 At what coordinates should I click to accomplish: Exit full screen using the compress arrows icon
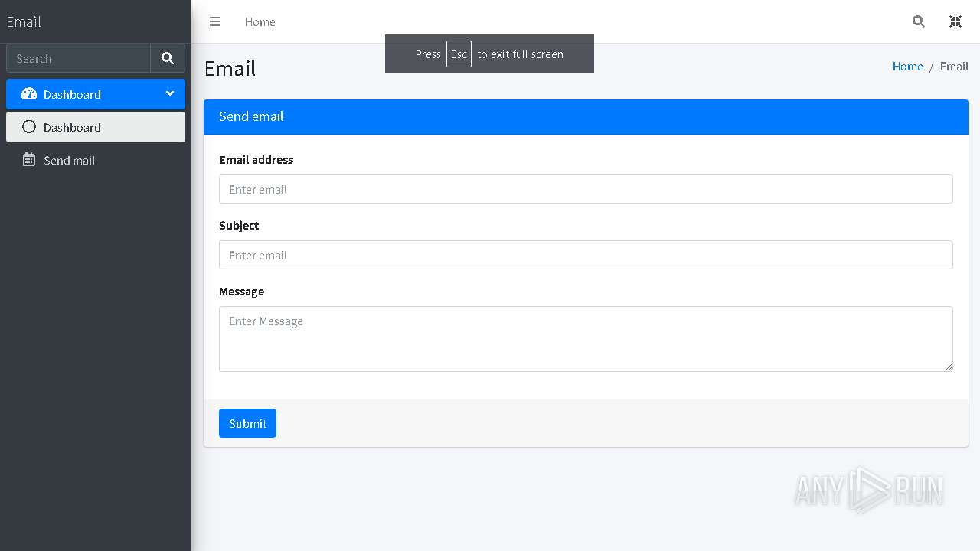(x=955, y=21)
